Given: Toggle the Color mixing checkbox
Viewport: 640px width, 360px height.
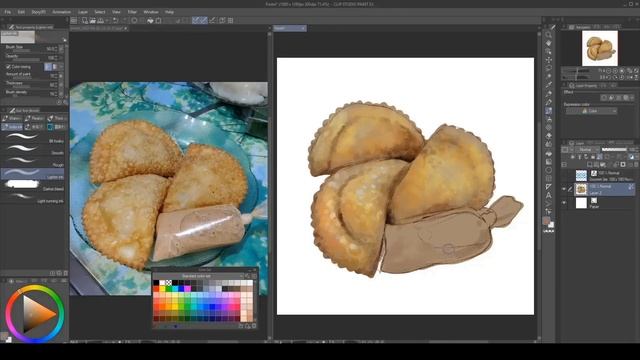Looking at the screenshot, I should (x=9, y=67).
